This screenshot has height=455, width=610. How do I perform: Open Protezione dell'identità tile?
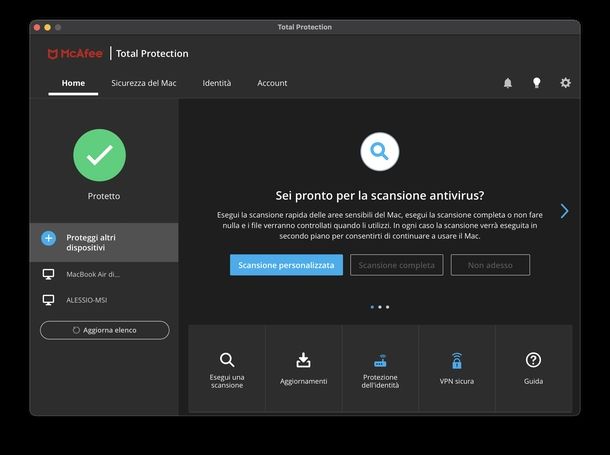click(380, 369)
